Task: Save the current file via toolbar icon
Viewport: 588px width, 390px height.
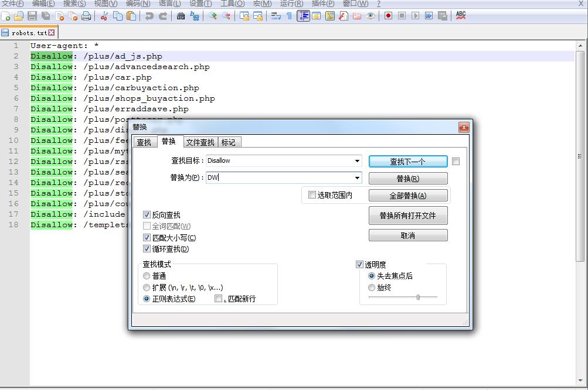Action: click(32, 16)
